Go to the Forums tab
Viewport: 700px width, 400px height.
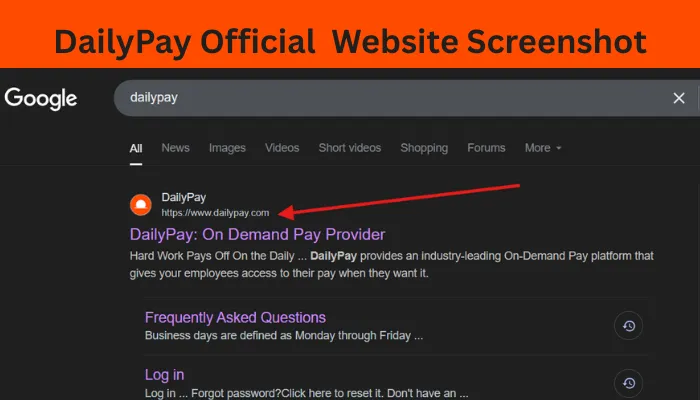point(486,148)
